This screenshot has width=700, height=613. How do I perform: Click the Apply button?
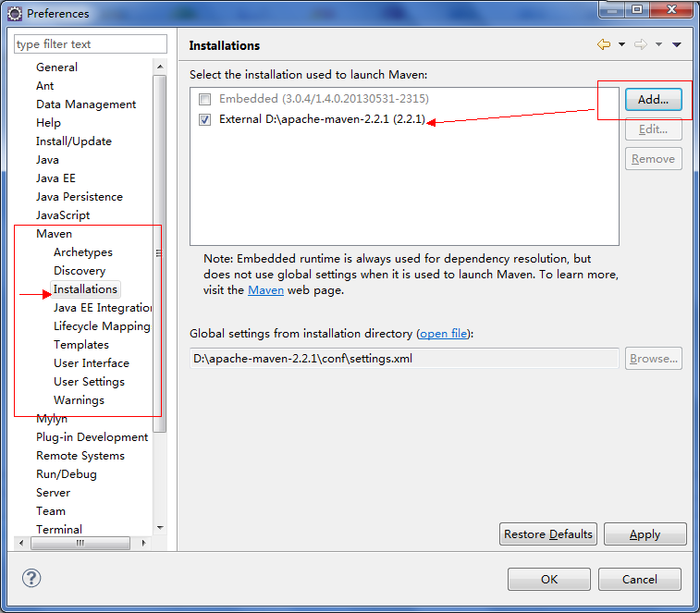click(x=645, y=534)
